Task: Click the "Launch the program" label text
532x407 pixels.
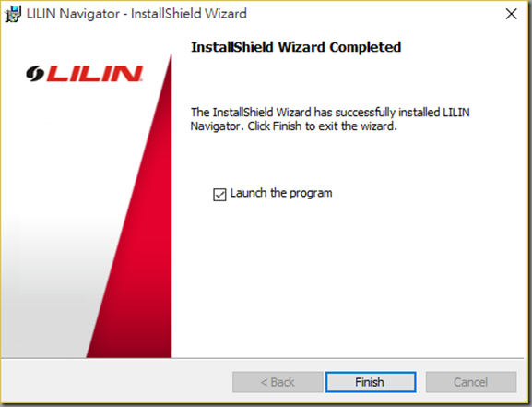Action: pyautogui.click(x=281, y=193)
